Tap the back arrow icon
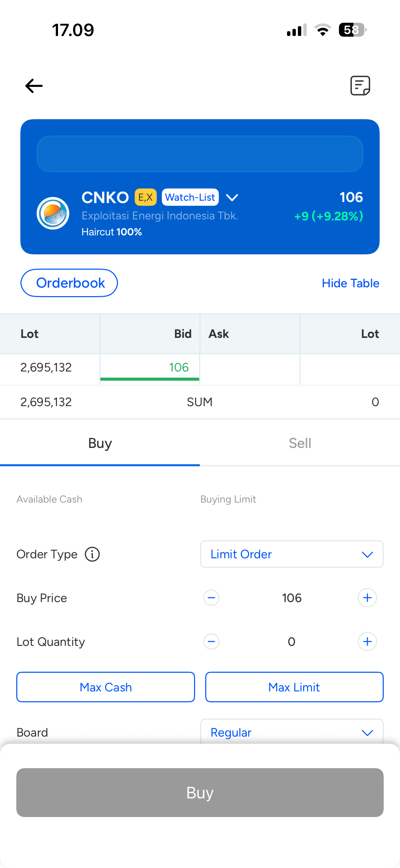The height and width of the screenshot is (868, 400). tap(34, 86)
